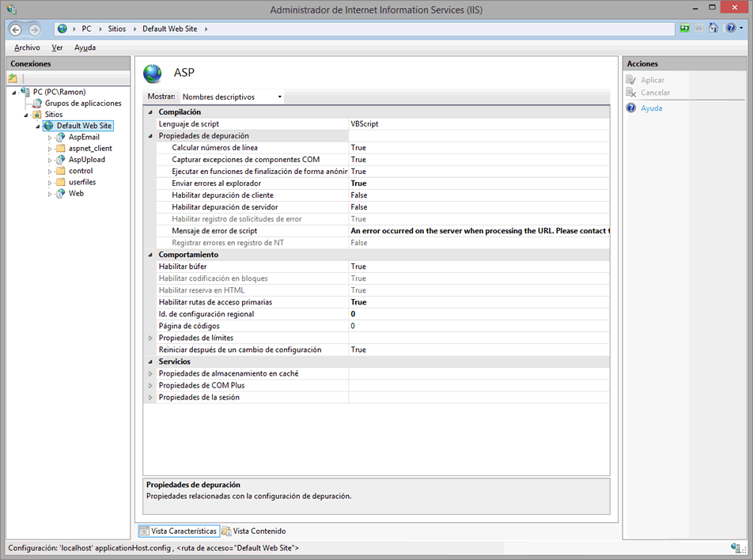
Task: Expand Propiedades de COM Plus
Action: coord(150,386)
